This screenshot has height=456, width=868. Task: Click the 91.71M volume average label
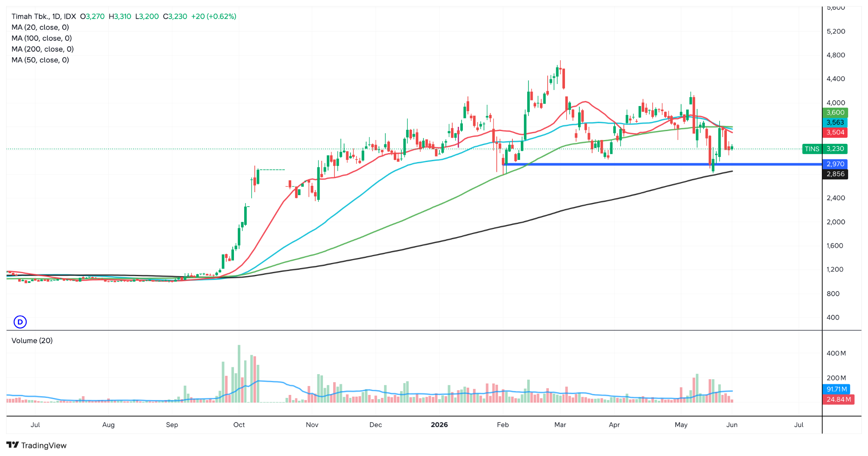pos(836,389)
